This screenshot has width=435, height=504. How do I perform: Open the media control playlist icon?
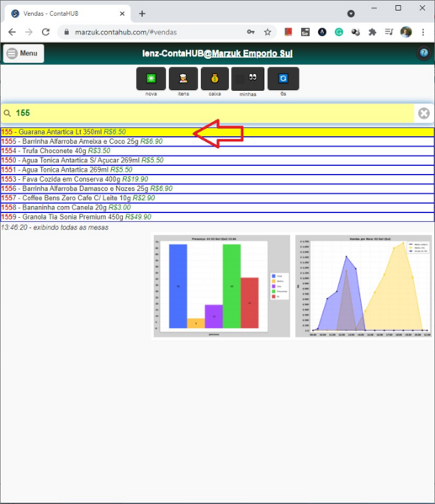pyautogui.click(x=389, y=32)
